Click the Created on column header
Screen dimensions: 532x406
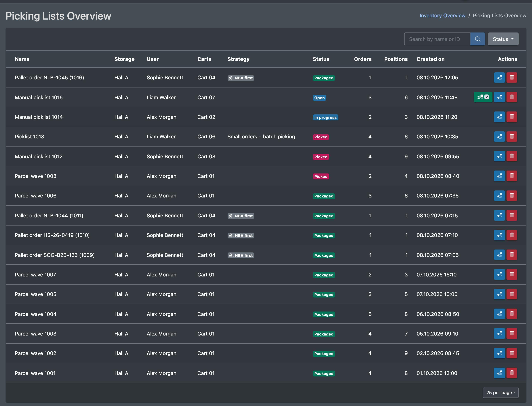430,59
